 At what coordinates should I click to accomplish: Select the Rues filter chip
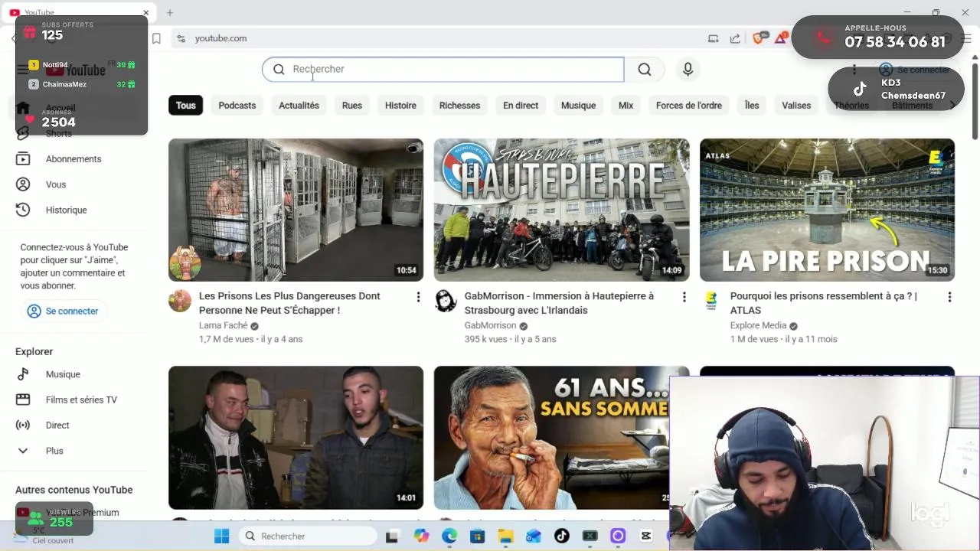pos(352,106)
